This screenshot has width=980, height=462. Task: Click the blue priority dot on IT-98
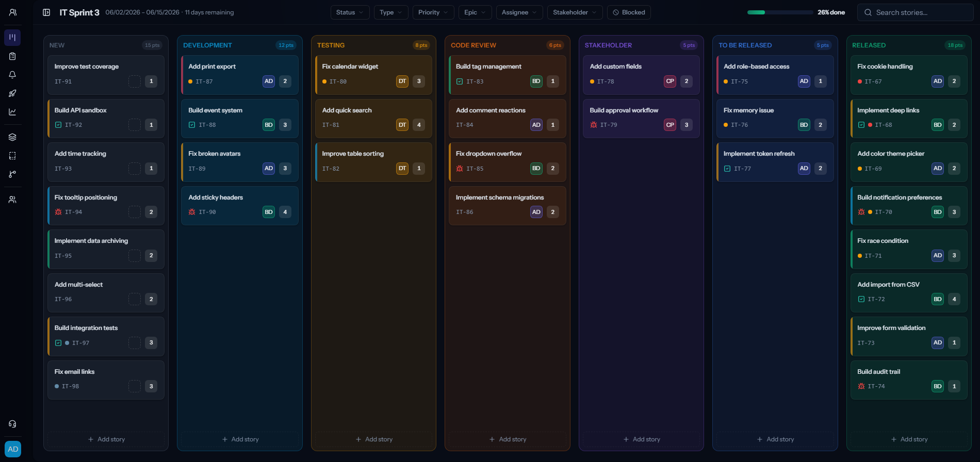click(57, 386)
